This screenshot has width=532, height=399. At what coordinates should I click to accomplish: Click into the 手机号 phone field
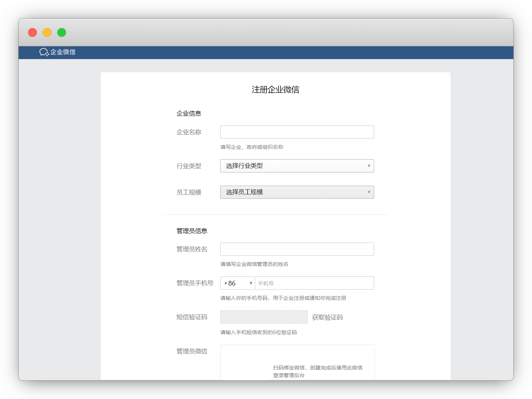[x=314, y=283]
